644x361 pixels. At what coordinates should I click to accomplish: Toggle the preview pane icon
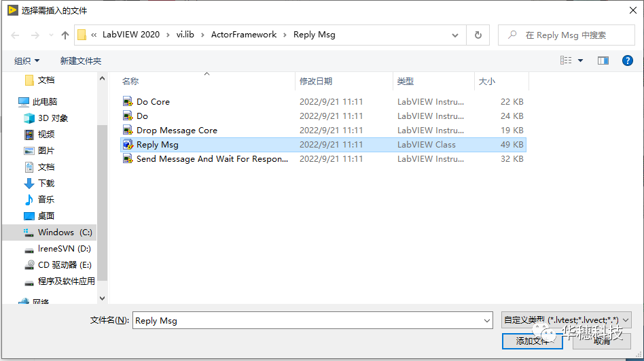603,61
